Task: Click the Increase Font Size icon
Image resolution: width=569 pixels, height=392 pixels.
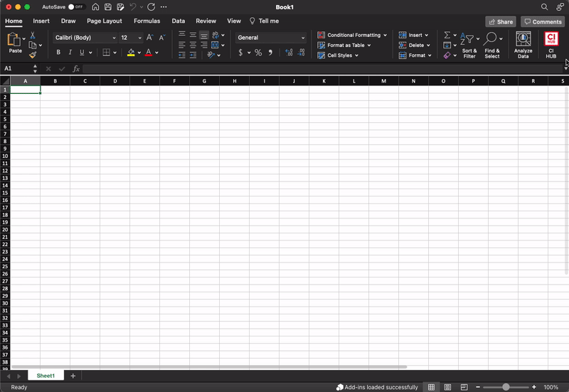Action: point(149,37)
